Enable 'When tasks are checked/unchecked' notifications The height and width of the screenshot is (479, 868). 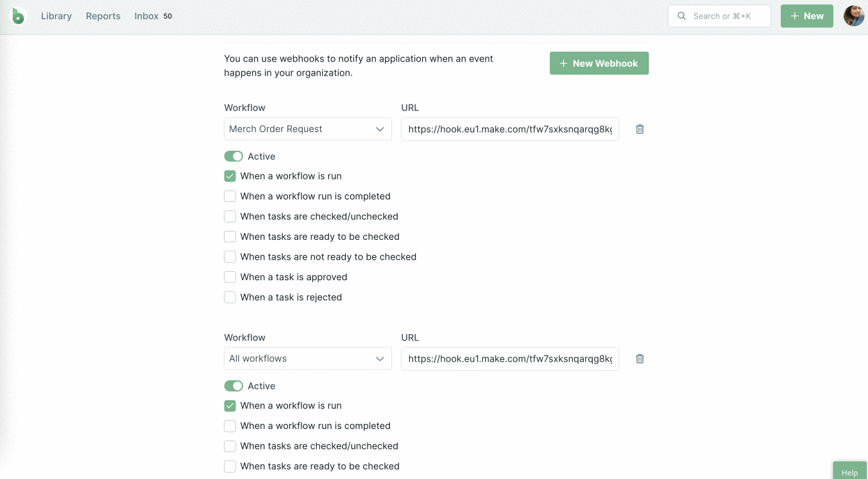[x=230, y=216]
